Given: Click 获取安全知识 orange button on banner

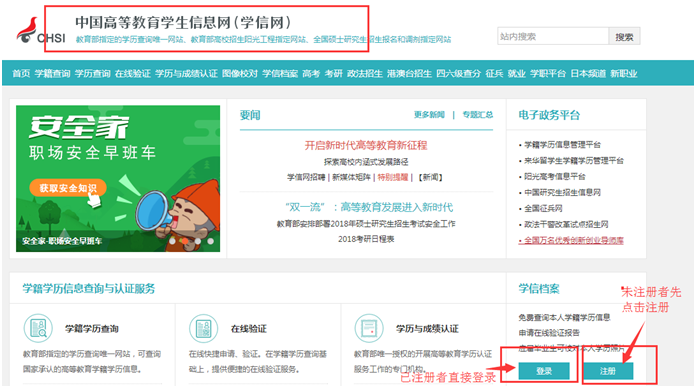Looking at the screenshot, I should pos(68,188).
